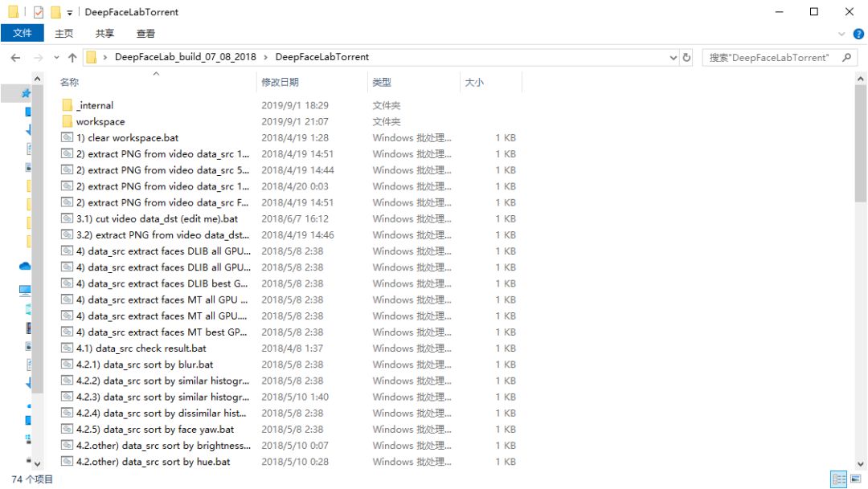
Task: Switch to details view layout
Action: [x=839, y=479]
